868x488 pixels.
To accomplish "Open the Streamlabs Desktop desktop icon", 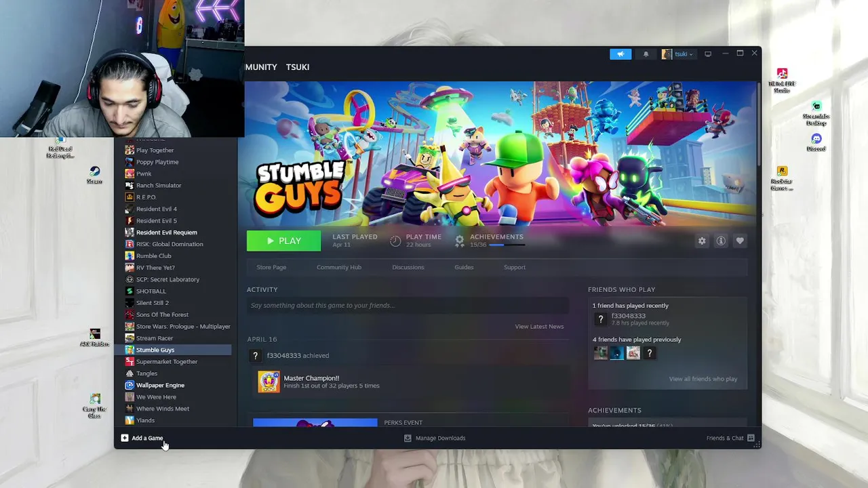I will tap(816, 113).
